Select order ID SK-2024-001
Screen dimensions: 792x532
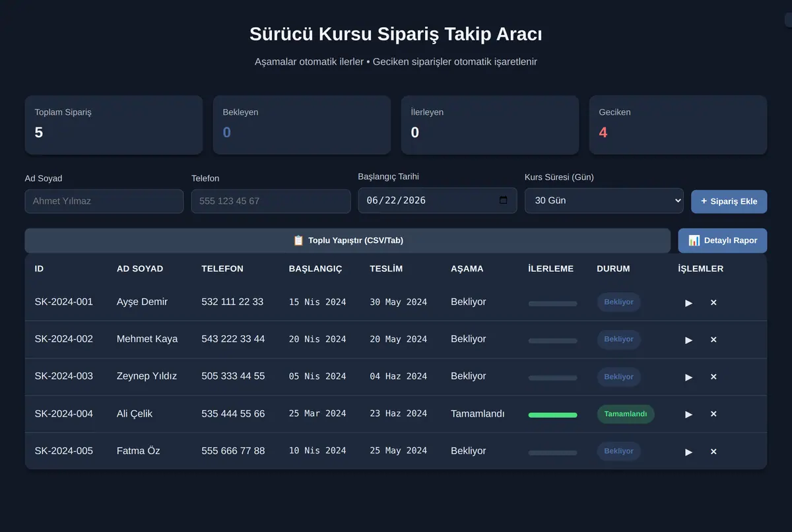[x=64, y=302]
